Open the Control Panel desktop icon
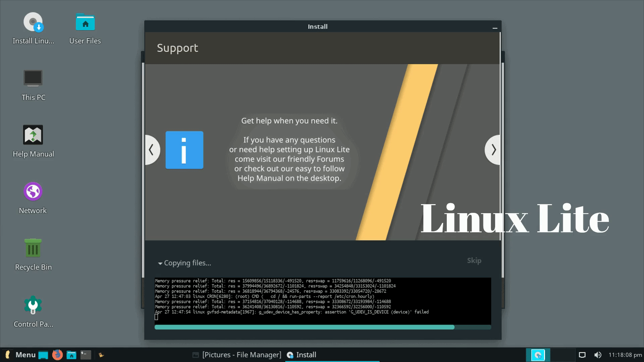This screenshot has height=362, width=644. point(33,305)
